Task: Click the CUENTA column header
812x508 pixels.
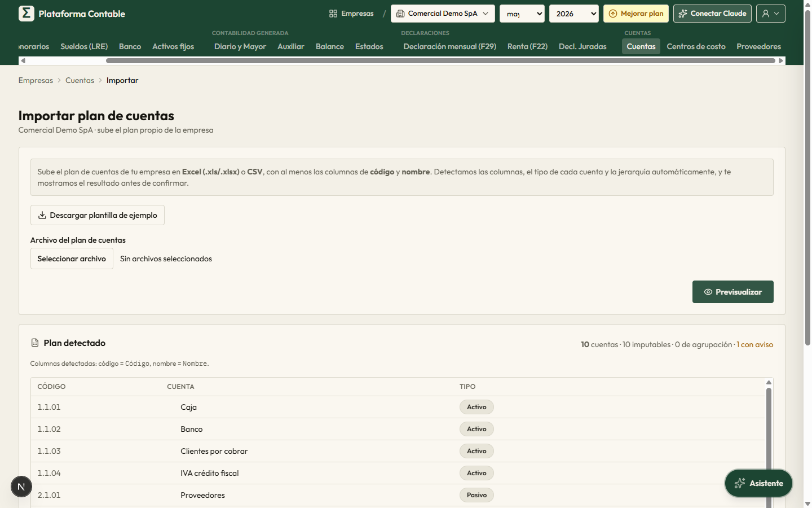Action: [x=180, y=387]
